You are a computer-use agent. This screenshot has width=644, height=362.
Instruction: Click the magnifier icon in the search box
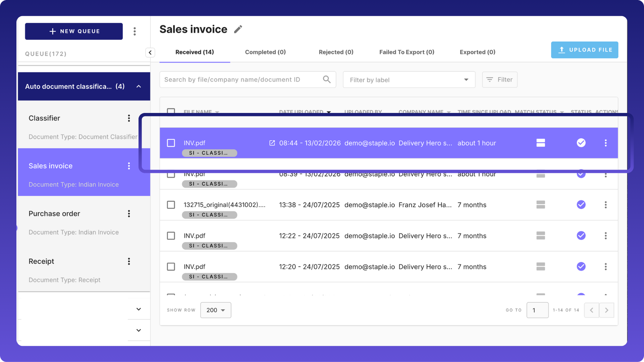327,79
